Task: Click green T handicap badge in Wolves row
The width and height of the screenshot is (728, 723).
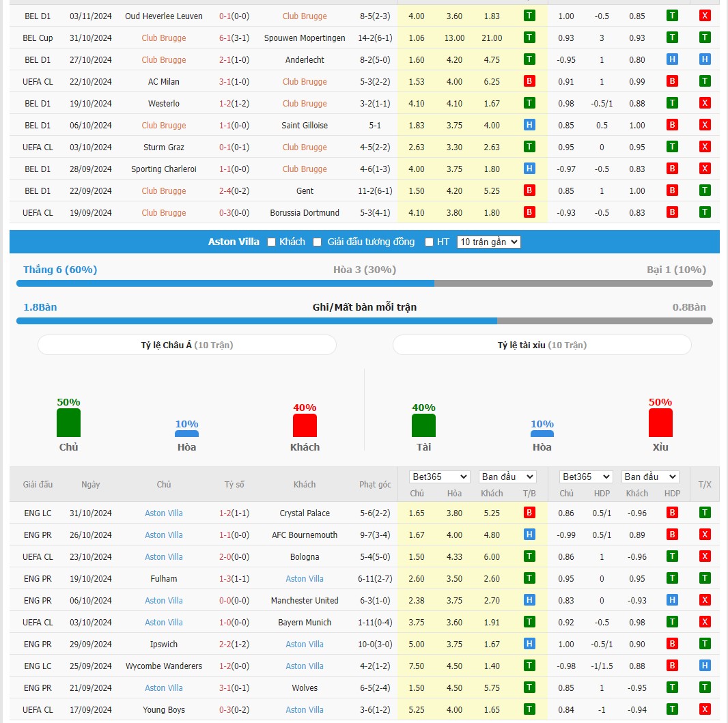Action: [672, 687]
